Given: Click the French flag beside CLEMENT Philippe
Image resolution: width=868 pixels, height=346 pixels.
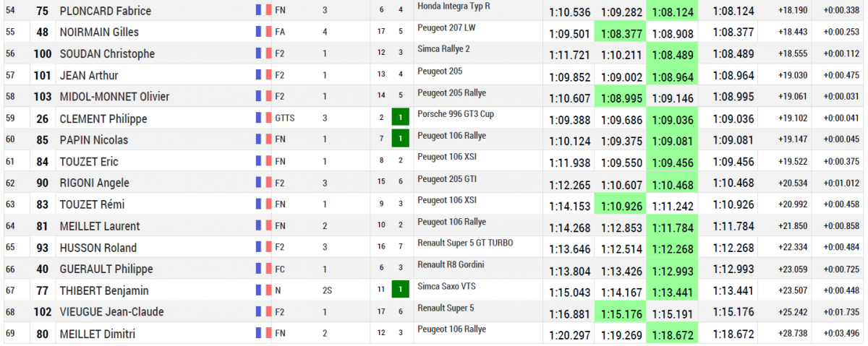Looking at the screenshot, I should pyautogui.click(x=264, y=118).
